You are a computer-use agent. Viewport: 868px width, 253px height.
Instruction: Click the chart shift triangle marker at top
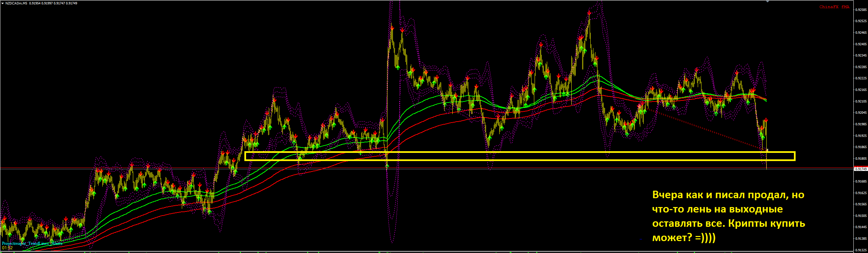767,1
